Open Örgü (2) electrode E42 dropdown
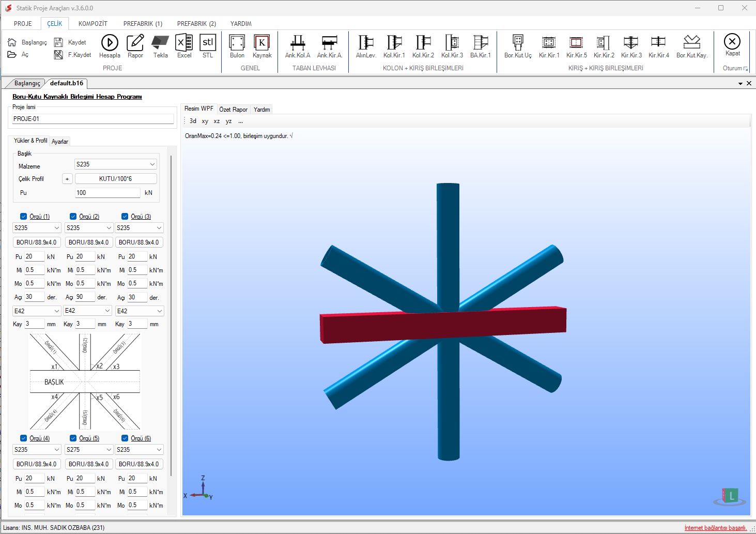Screen dimensions: 756x534 88,311
